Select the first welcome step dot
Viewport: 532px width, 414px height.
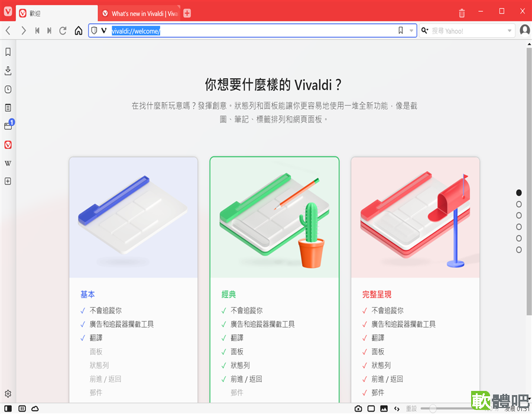[x=518, y=193]
